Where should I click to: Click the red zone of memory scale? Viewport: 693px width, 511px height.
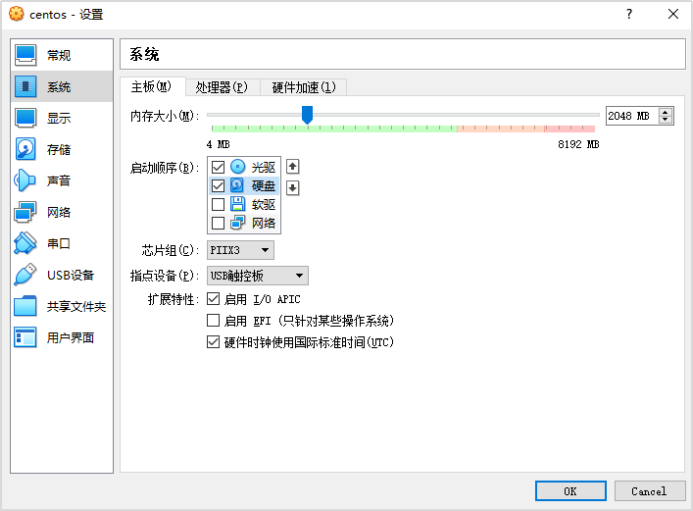(570, 129)
